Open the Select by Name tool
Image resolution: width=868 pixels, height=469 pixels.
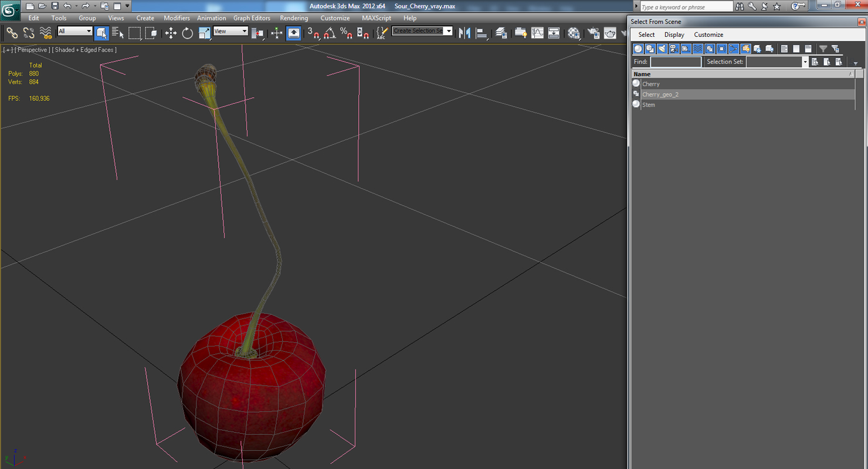click(x=118, y=33)
